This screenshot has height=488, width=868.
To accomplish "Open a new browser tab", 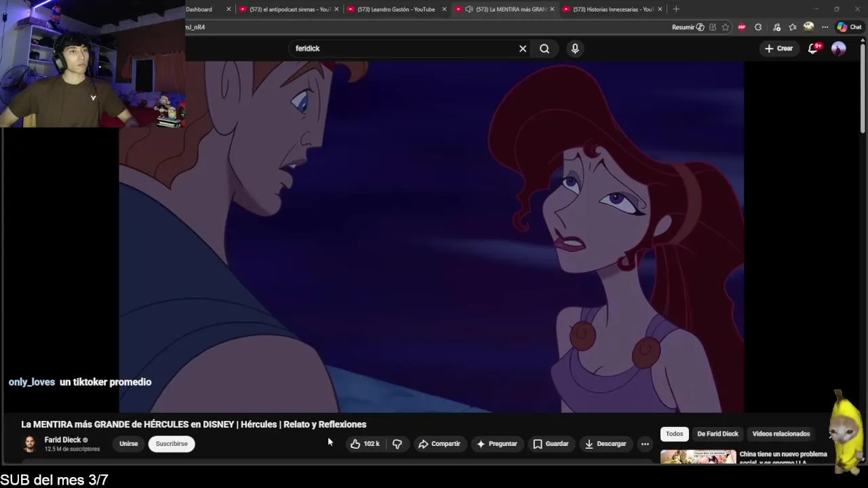I will 676,9.
